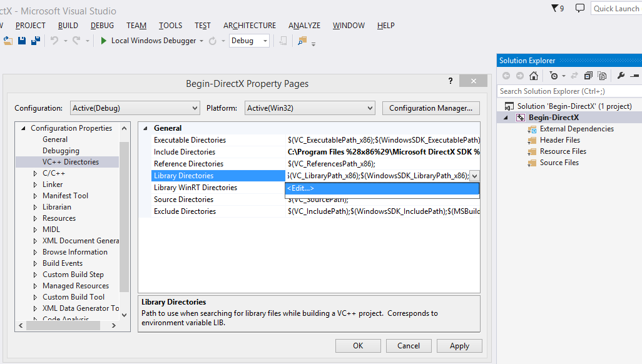Viewport: 642px width, 364px height.
Task: Click the Solution Explorer Forward arrow
Action: 519,76
